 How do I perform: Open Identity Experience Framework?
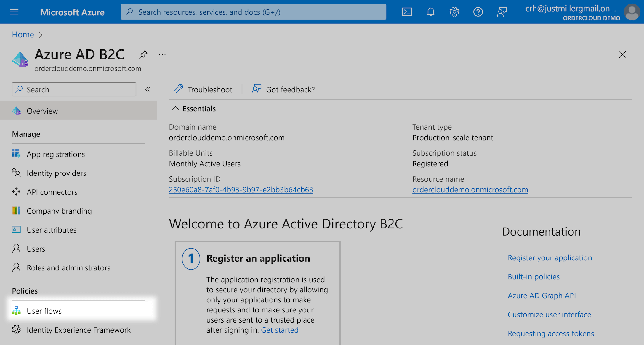point(79,330)
